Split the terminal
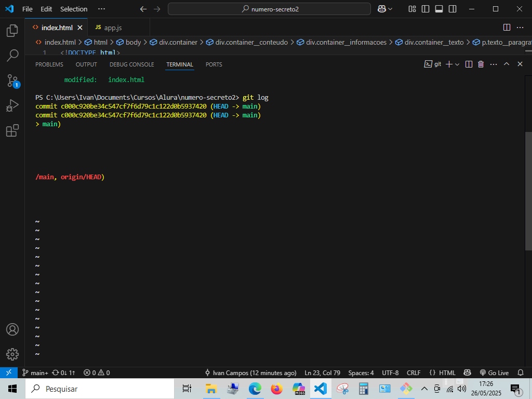Image resolution: width=532 pixels, height=399 pixels. (x=469, y=64)
